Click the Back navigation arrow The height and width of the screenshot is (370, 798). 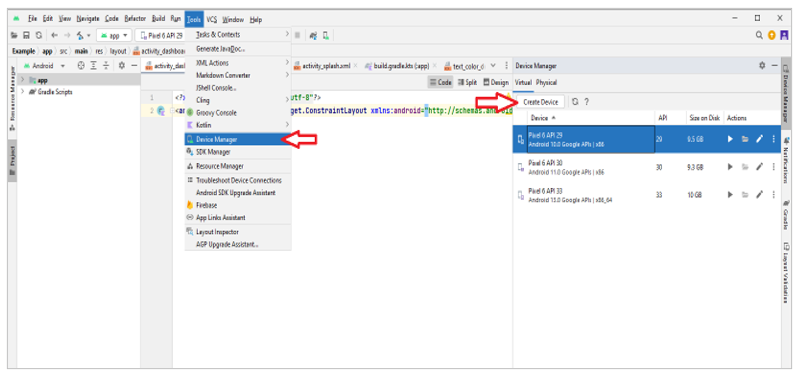click(x=54, y=36)
